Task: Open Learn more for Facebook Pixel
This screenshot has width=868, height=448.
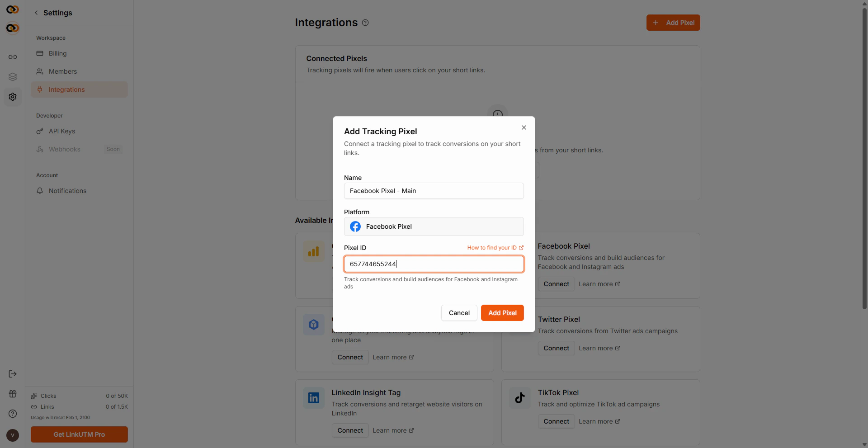Action: click(599, 284)
